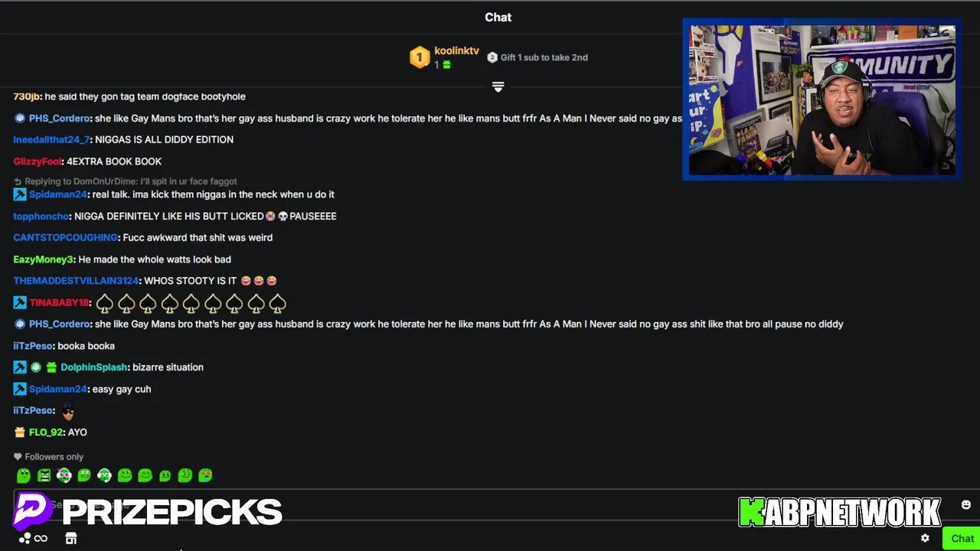Pick the last green heart-eyes emote

pyautogui.click(x=205, y=476)
